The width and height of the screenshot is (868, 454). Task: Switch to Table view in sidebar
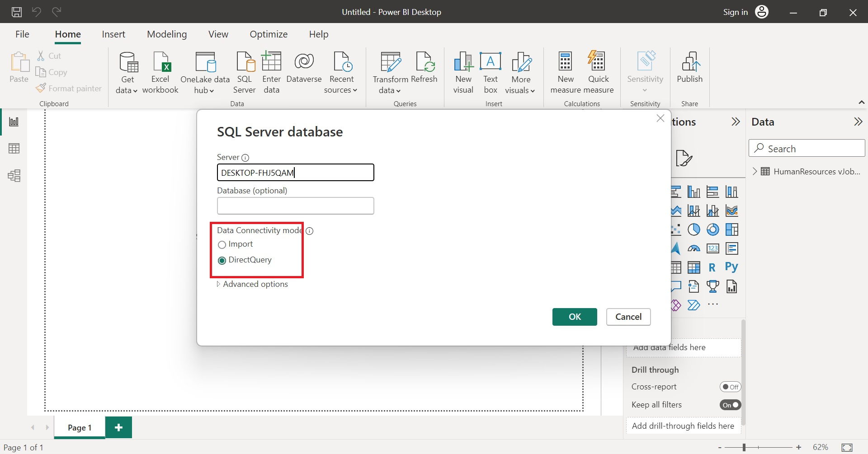click(x=14, y=149)
